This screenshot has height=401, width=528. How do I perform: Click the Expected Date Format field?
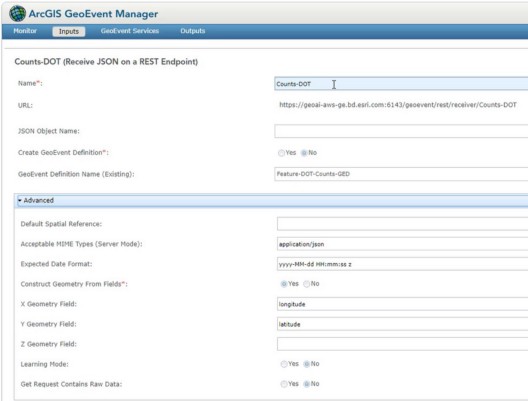tap(402, 264)
